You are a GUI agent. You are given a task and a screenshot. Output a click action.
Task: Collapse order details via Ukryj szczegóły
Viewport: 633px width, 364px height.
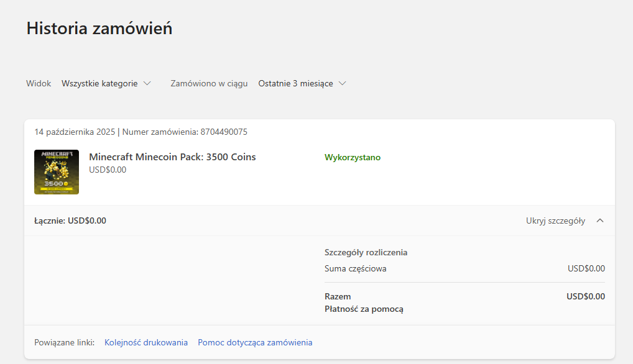point(565,221)
